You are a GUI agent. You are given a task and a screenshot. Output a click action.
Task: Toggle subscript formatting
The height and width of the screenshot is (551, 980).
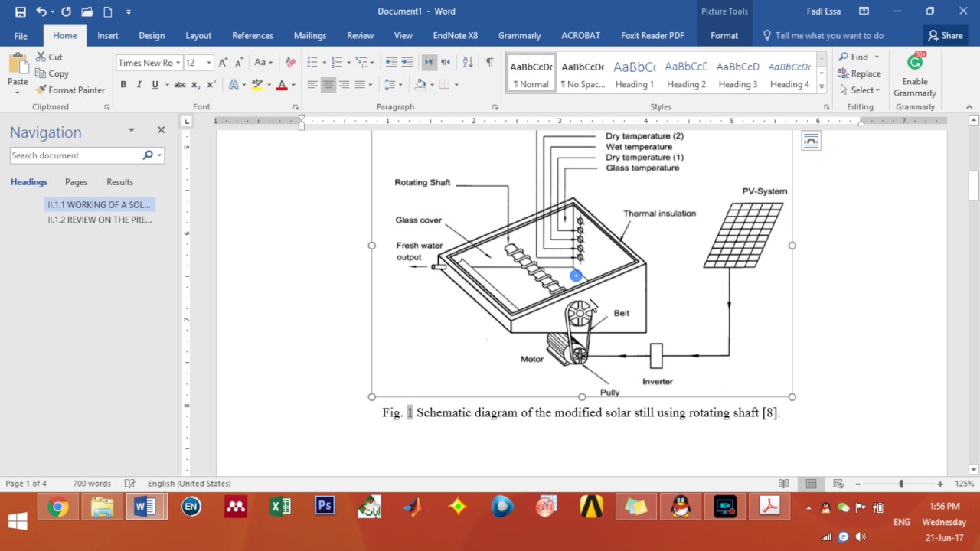point(196,85)
